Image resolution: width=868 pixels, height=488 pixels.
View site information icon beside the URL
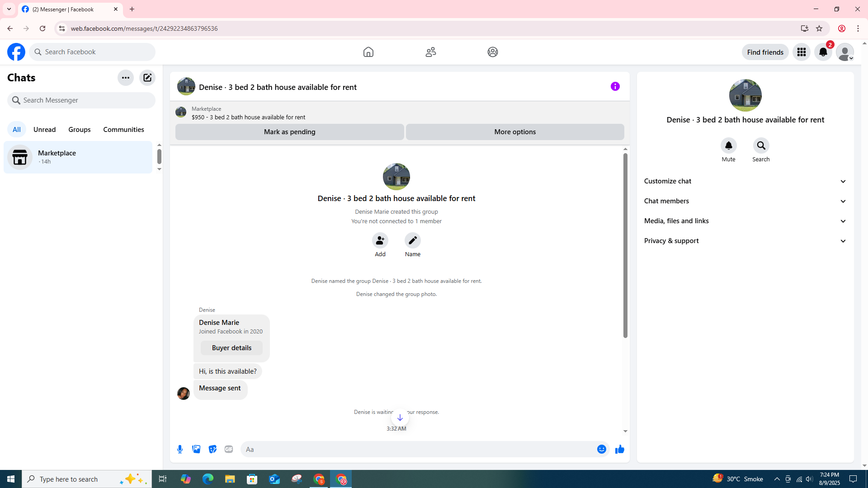pos(62,28)
